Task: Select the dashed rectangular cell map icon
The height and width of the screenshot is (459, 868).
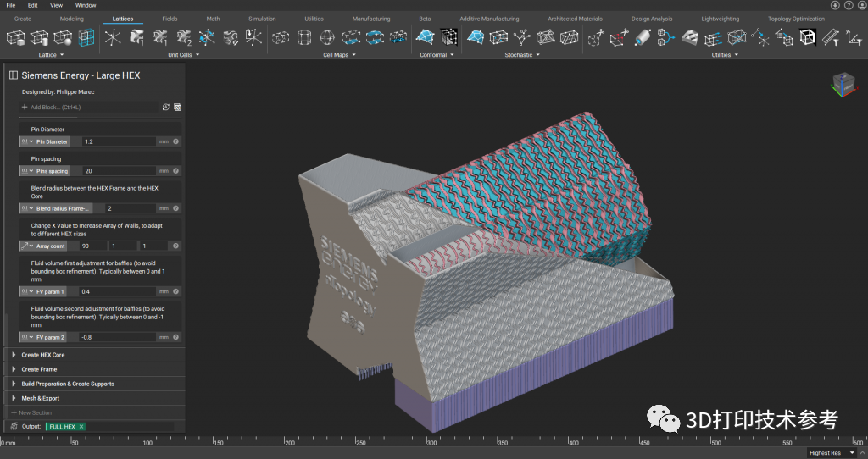Action: coord(281,37)
